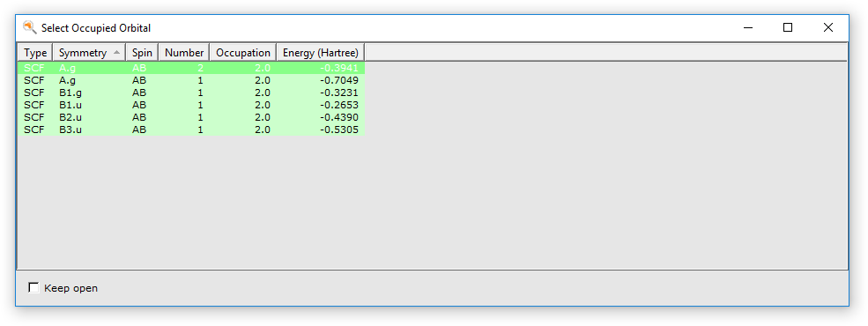Image resolution: width=868 pixels, height=326 pixels.
Task: Minimize the Select Occupied Orbital window
Action: [748, 27]
